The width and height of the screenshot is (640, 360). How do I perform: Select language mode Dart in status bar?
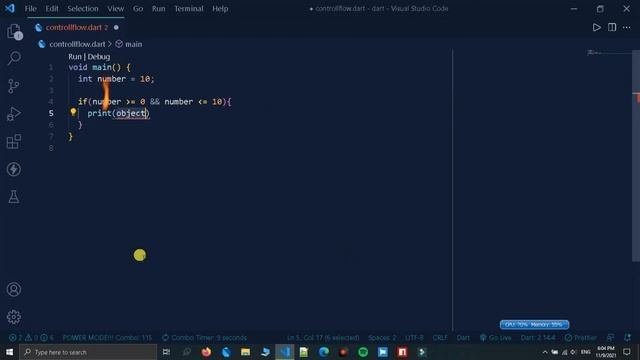point(463,338)
